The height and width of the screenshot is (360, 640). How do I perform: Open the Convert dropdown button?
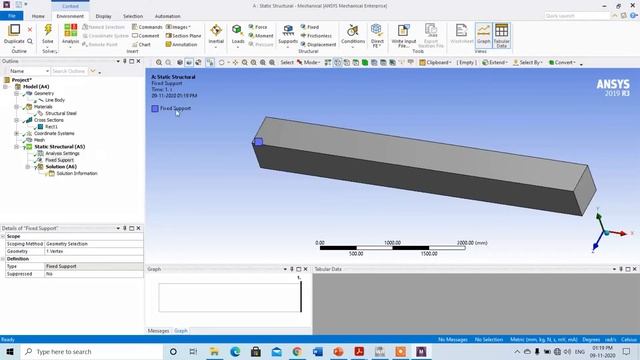click(x=562, y=62)
